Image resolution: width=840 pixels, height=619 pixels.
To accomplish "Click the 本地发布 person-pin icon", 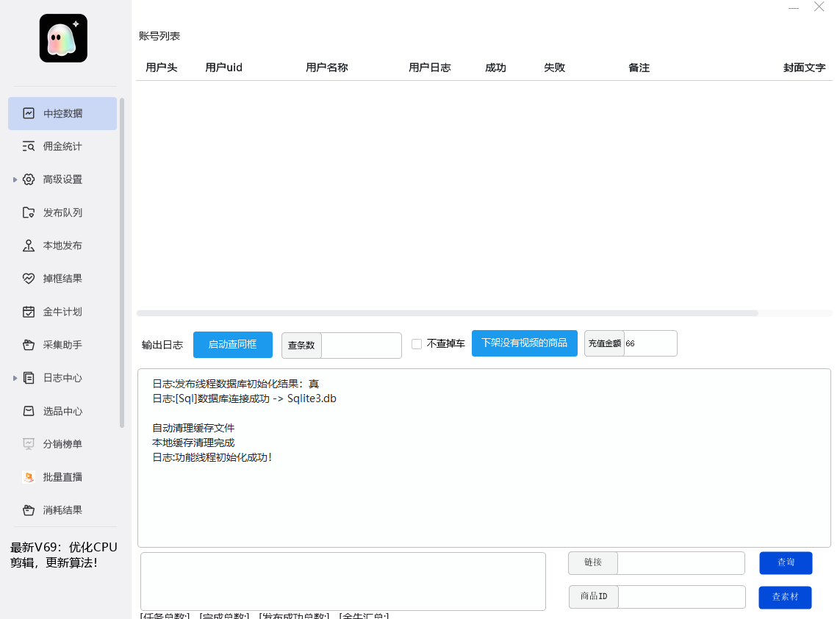I will 29,246.
